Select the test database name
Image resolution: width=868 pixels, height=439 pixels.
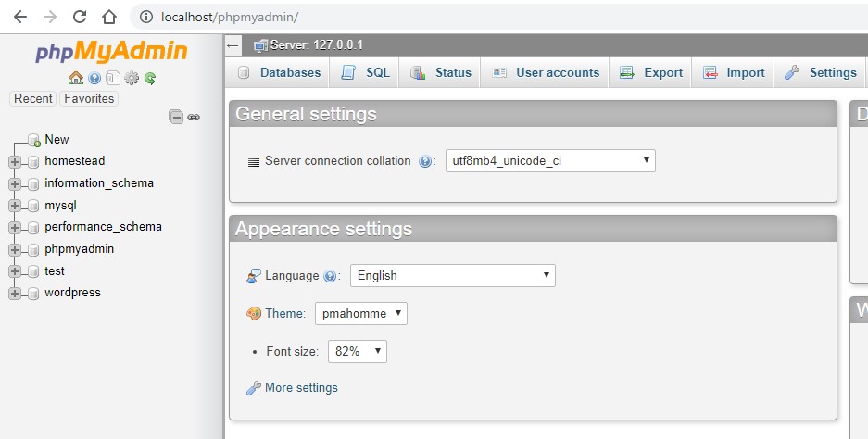[55, 271]
